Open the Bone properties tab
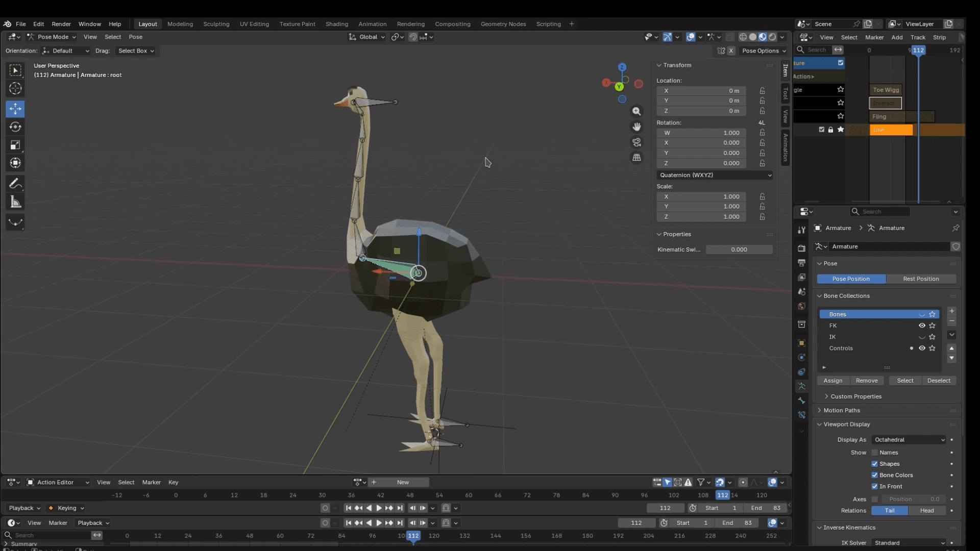Image resolution: width=980 pixels, height=551 pixels. 801,400
